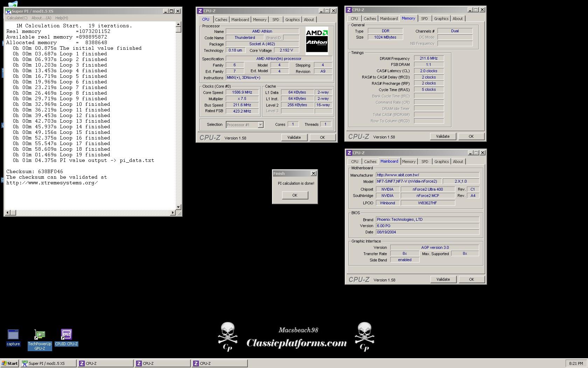Select the first CPU-Z taskbar button

coord(105,363)
